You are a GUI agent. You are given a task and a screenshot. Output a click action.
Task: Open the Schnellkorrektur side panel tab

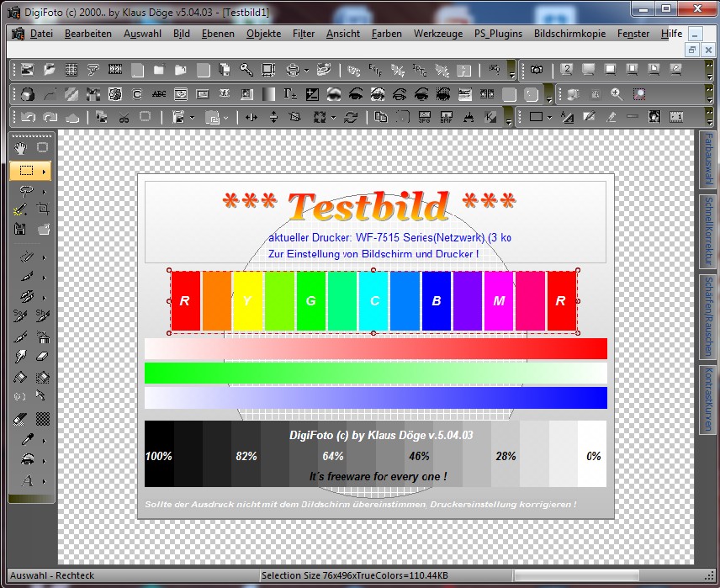tap(708, 231)
